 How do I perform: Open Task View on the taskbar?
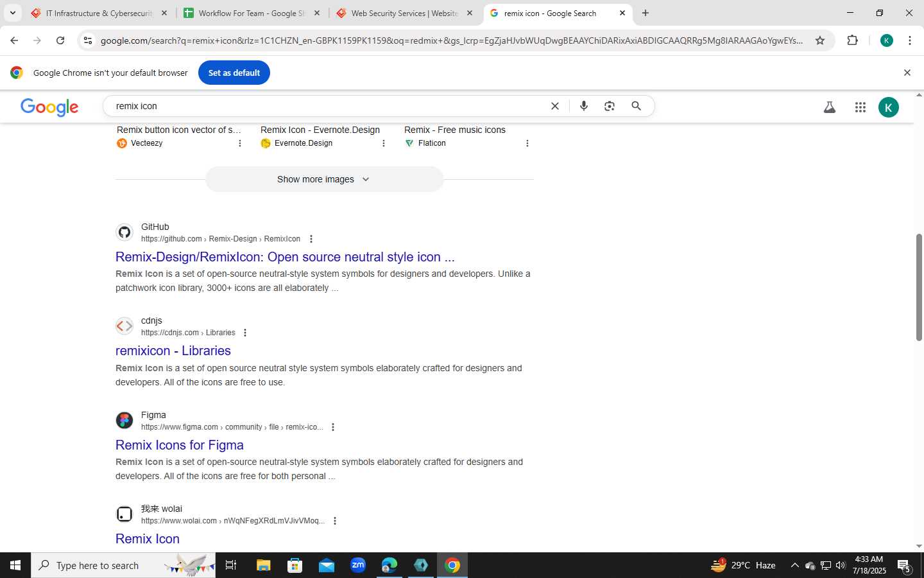point(231,565)
